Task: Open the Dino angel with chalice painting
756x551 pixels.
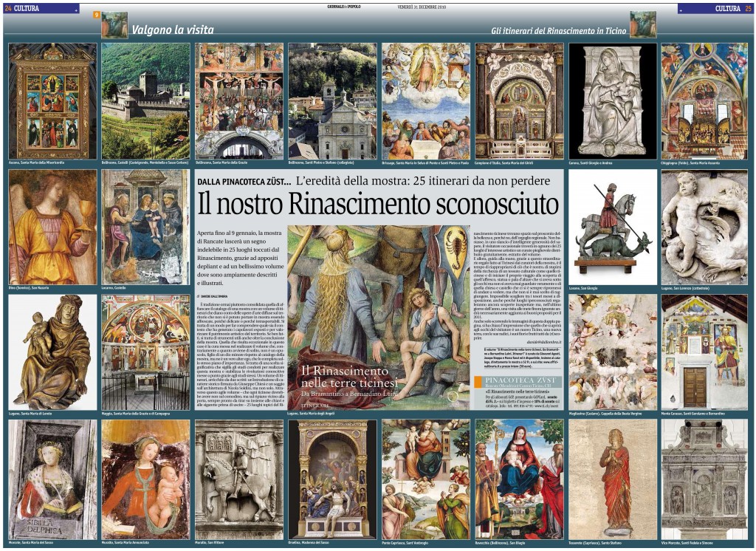Action: (52, 227)
